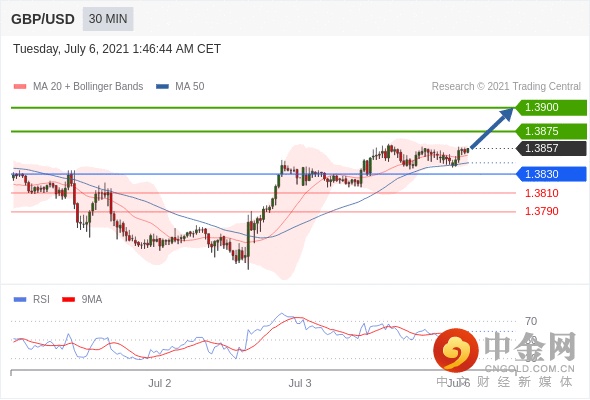Click the RSI 70 level label
The height and width of the screenshot is (400, 590).
click(x=531, y=321)
